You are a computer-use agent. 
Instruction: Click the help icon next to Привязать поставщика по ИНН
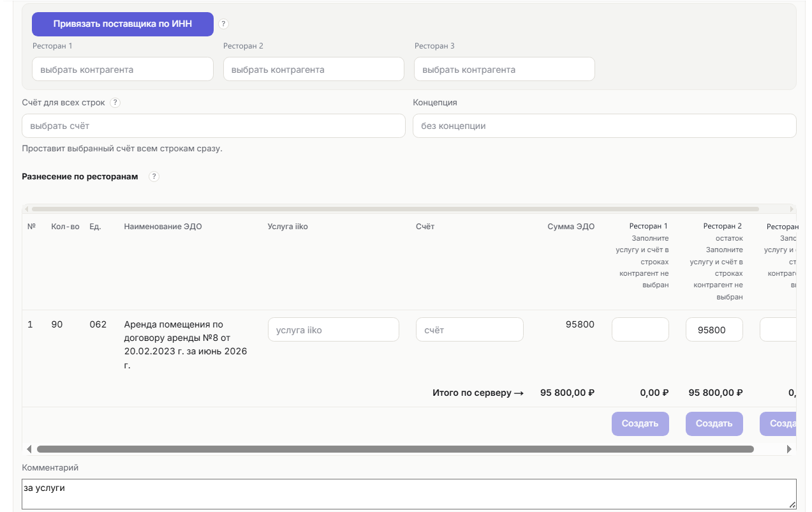[x=223, y=24]
